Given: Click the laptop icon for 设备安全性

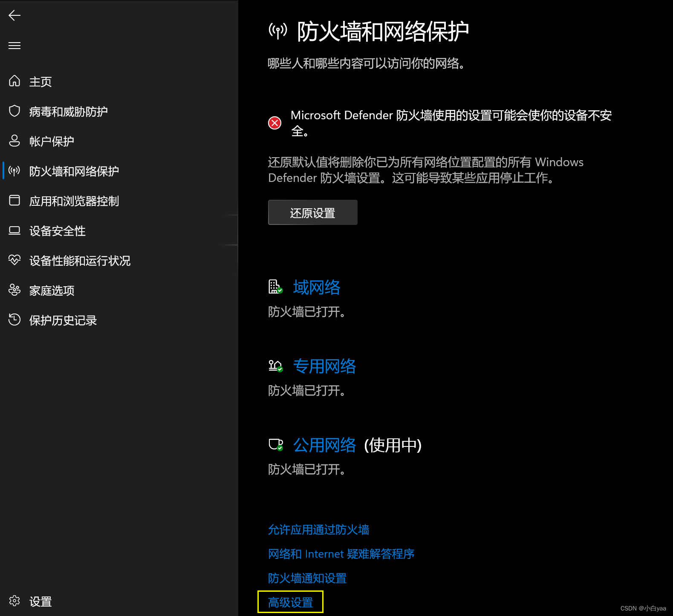Looking at the screenshot, I should [14, 230].
